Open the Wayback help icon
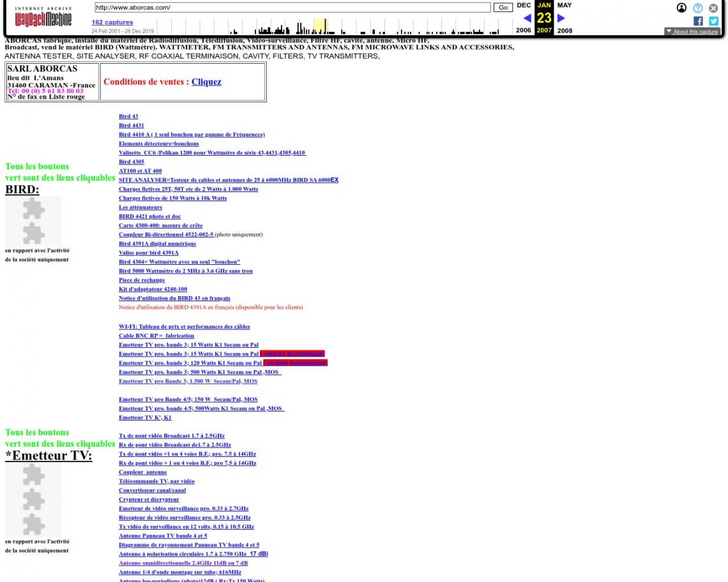This screenshot has height=582, width=728. click(x=698, y=8)
